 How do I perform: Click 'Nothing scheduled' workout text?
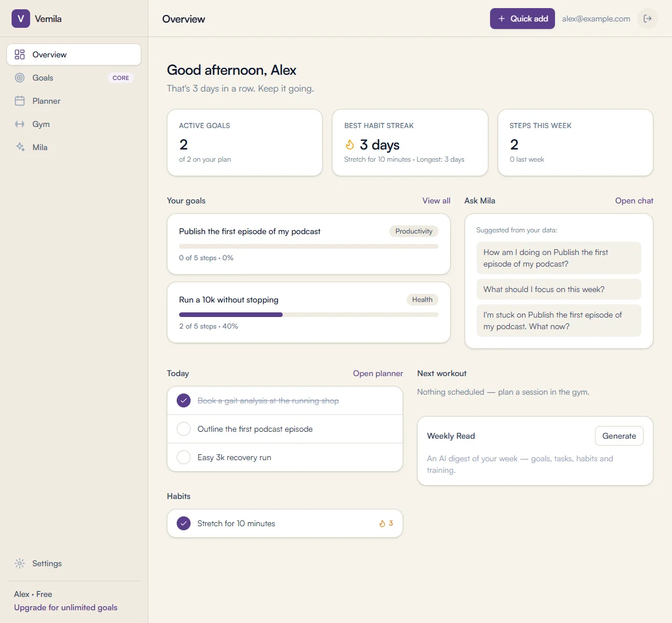point(503,392)
